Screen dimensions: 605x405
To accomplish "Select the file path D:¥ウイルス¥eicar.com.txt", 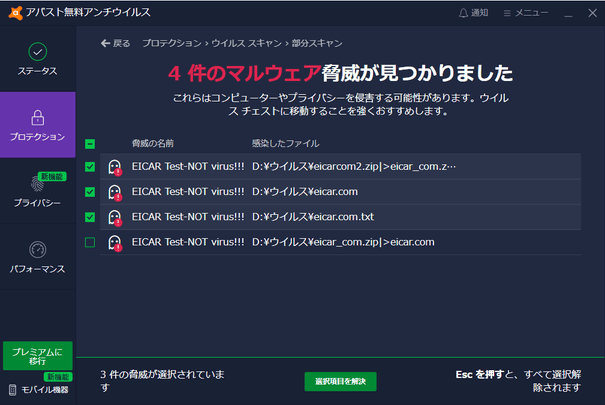I will point(313,217).
